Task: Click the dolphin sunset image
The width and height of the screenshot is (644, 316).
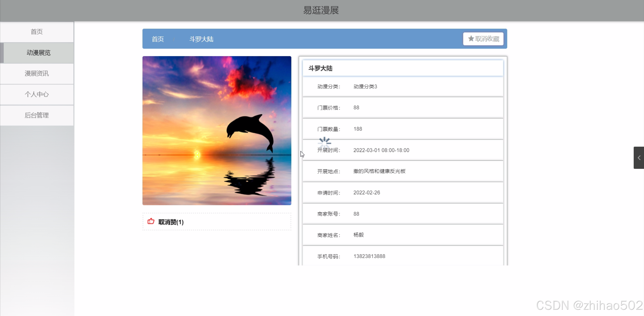Action: 217,131
